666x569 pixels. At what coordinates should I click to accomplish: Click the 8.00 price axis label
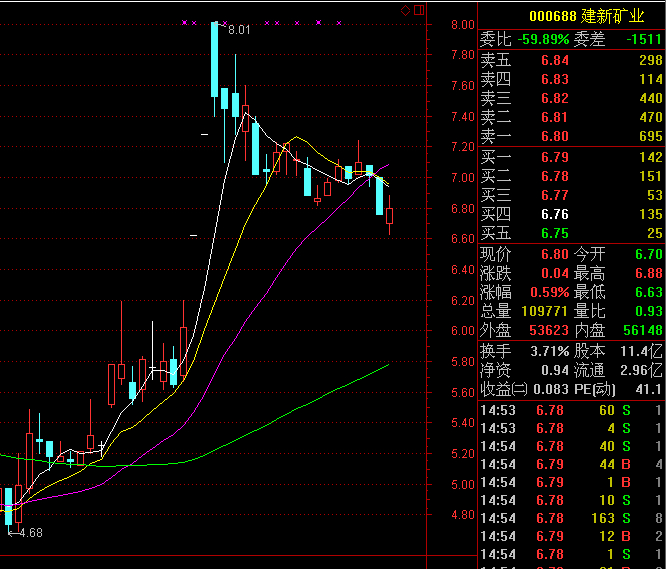point(462,24)
